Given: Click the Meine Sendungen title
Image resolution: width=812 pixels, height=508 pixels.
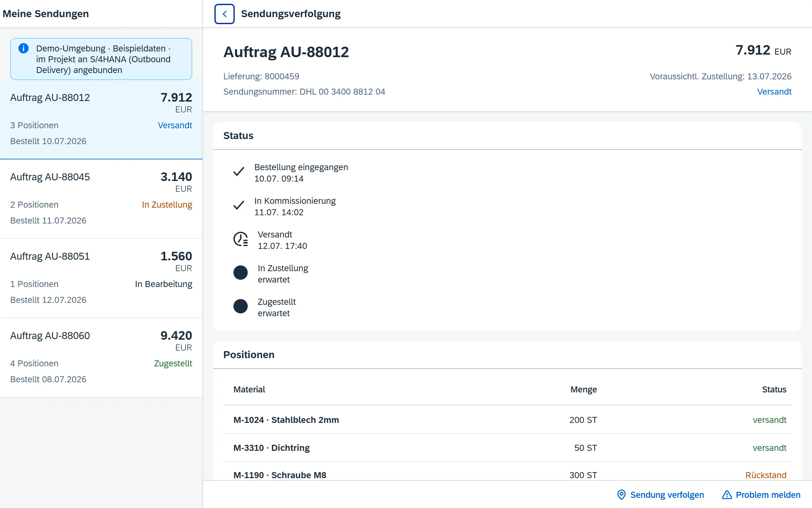Looking at the screenshot, I should click(46, 14).
